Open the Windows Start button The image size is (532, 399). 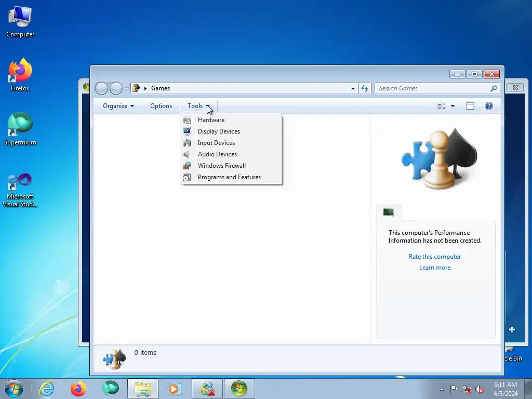click(14, 389)
